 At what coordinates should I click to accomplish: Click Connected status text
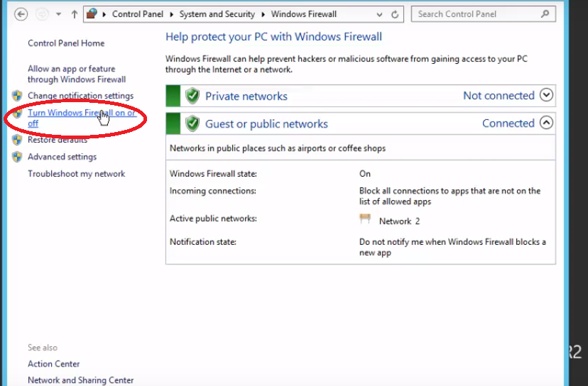pos(508,123)
